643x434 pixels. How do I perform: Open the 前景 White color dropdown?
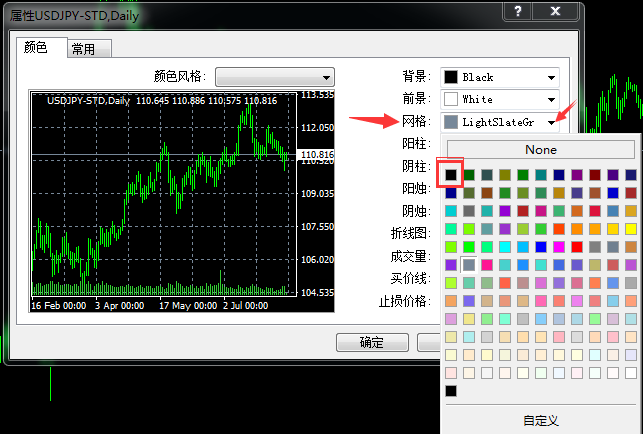pyautogui.click(x=550, y=100)
